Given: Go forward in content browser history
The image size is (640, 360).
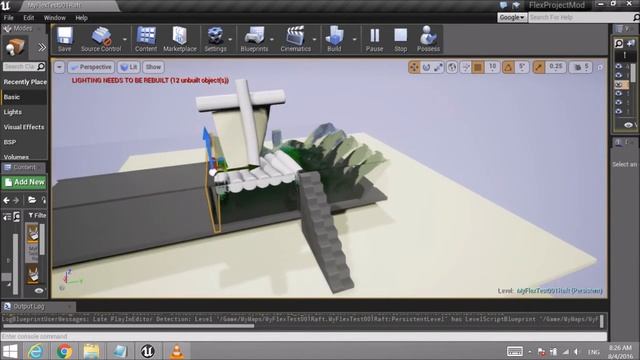Looking at the screenshot, I should (x=16, y=200).
